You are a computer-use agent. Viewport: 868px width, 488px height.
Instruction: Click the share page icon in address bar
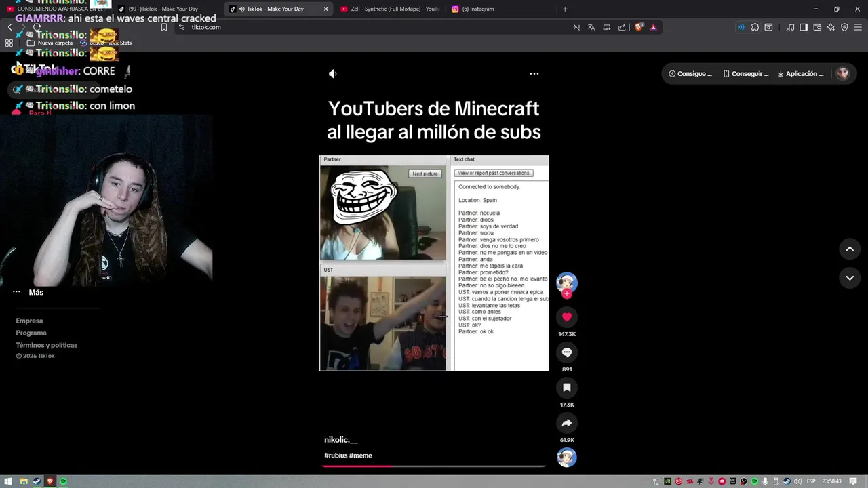623,27
